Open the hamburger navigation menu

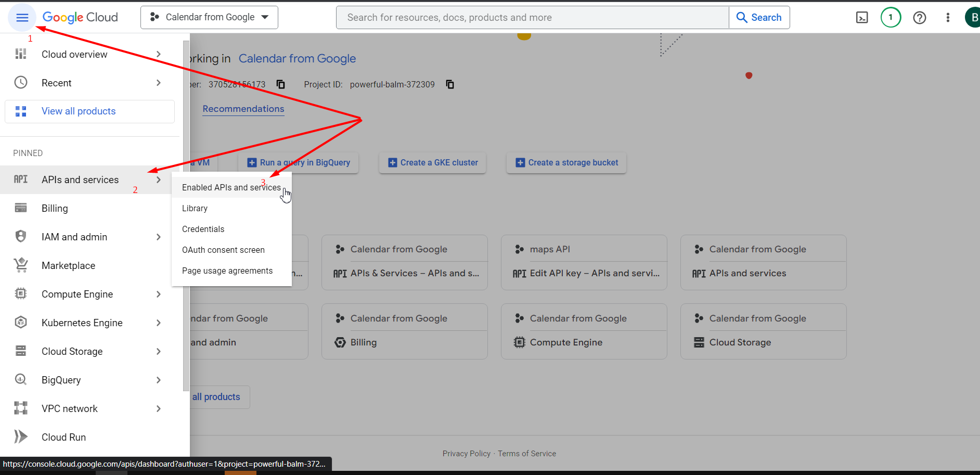[x=22, y=18]
